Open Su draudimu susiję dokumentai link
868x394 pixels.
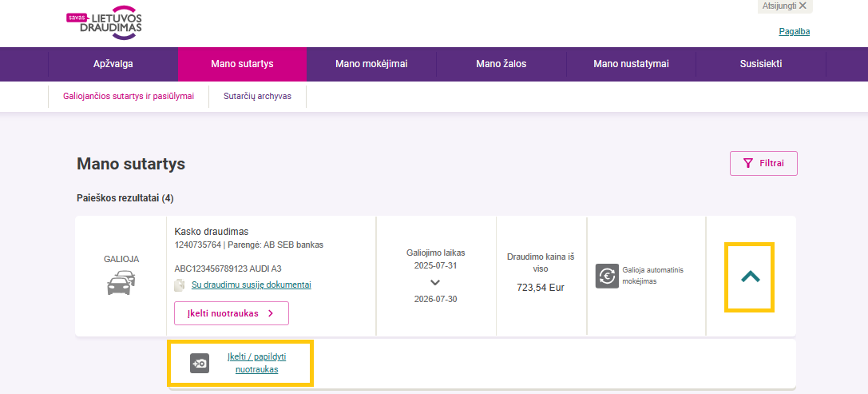point(252,285)
